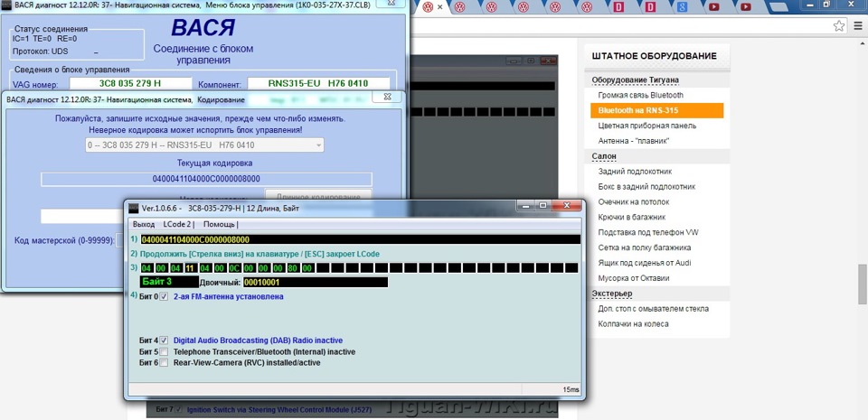The width and height of the screenshot is (868, 420).
Task: Open the Помощь menu in LCode
Action: [220, 224]
